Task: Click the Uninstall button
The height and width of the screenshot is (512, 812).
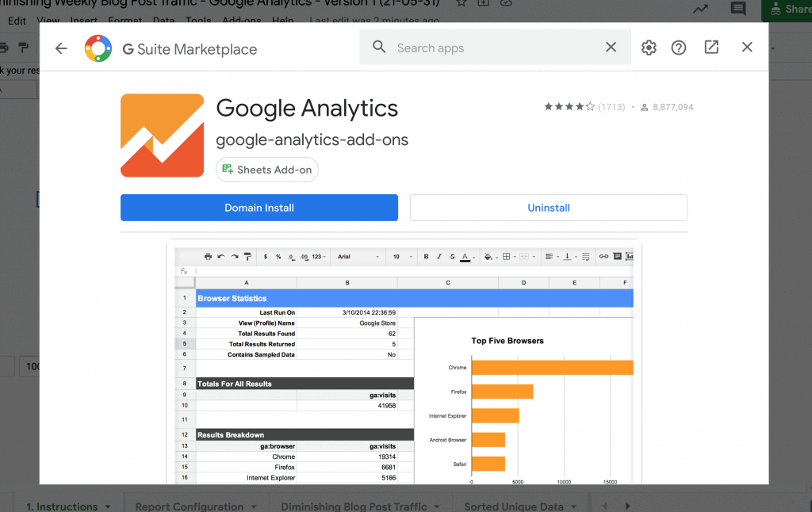Action: [549, 208]
